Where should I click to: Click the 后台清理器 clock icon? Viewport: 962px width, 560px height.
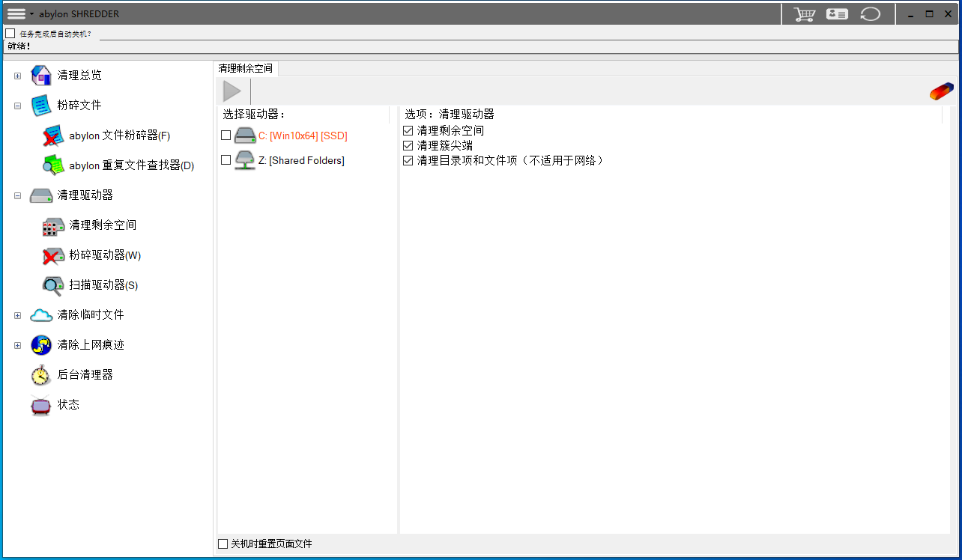click(40, 375)
